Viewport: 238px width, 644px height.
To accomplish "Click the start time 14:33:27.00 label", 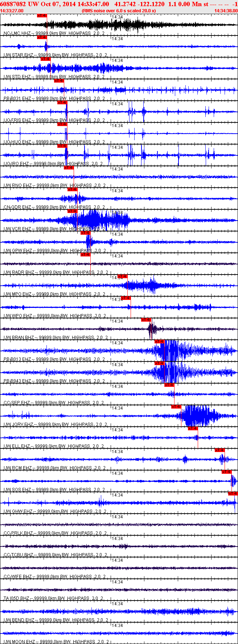I will (x=12, y=11).
